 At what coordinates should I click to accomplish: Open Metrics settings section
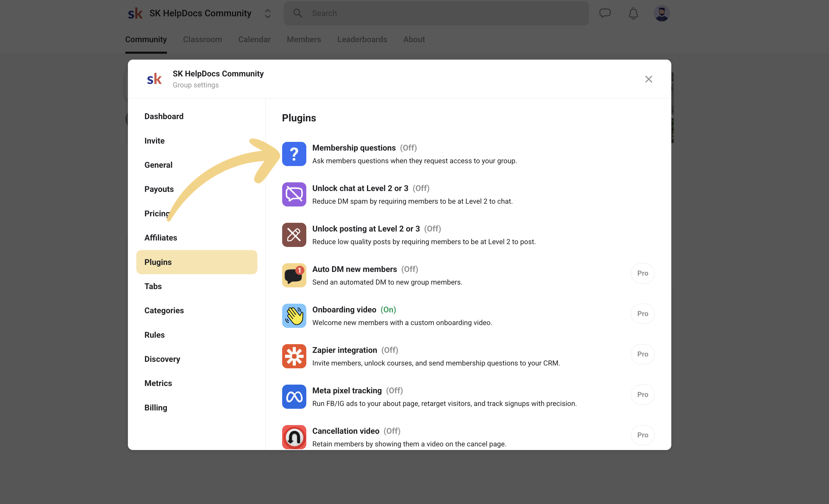pos(197,383)
